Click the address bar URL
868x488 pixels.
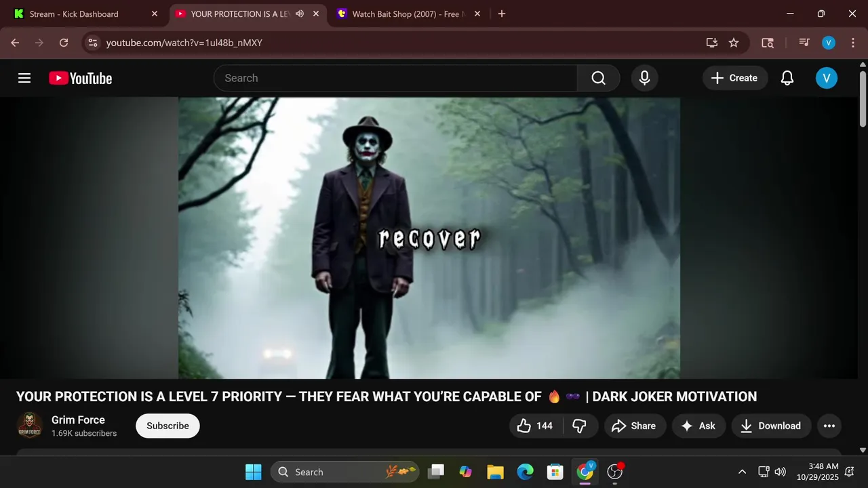[x=184, y=43]
